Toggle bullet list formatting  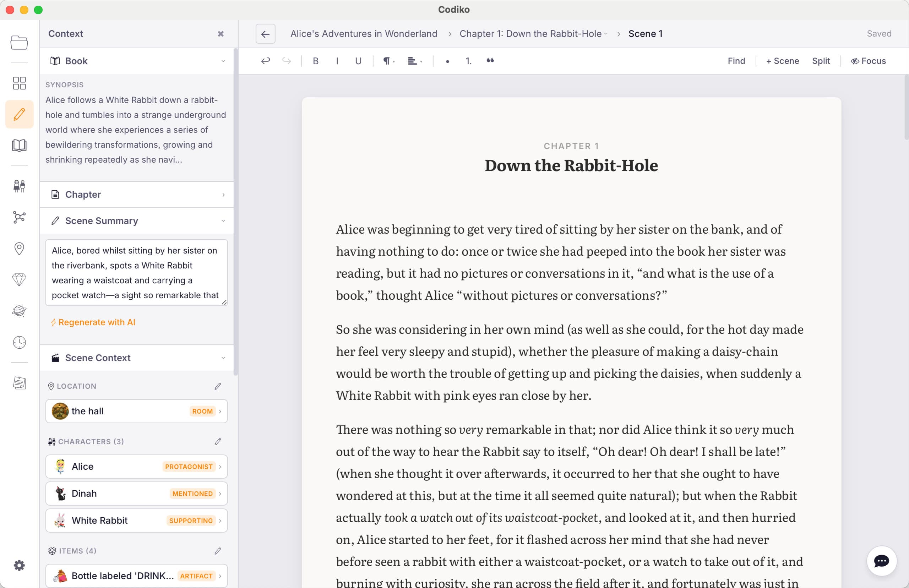(x=447, y=61)
